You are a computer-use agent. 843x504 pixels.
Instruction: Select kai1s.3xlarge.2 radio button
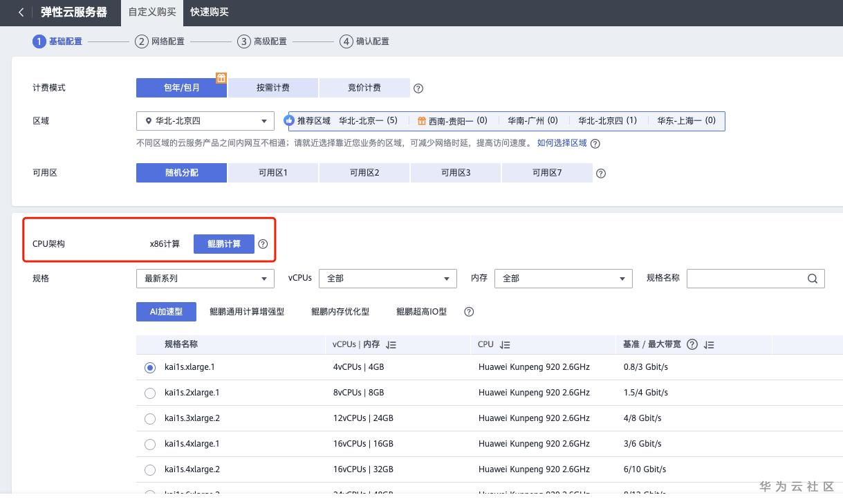coord(150,419)
